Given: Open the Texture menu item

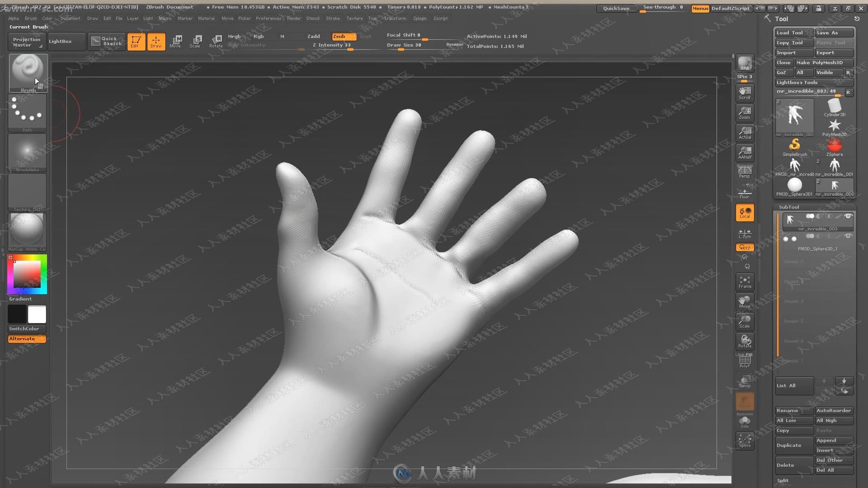Looking at the screenshot, I should (x=354, y=18).
